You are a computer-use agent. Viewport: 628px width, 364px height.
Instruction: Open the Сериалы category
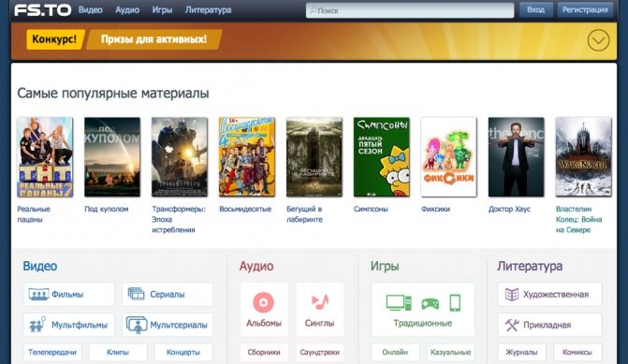pos(168,295)
